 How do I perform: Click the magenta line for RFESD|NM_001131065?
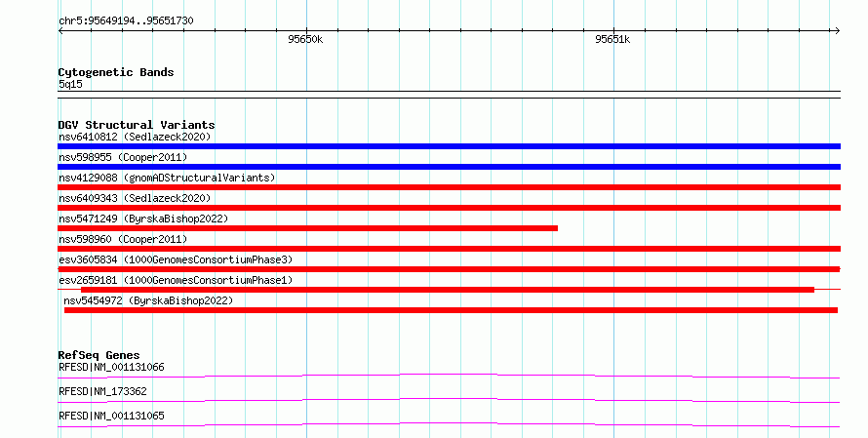[x=449, y=424]
